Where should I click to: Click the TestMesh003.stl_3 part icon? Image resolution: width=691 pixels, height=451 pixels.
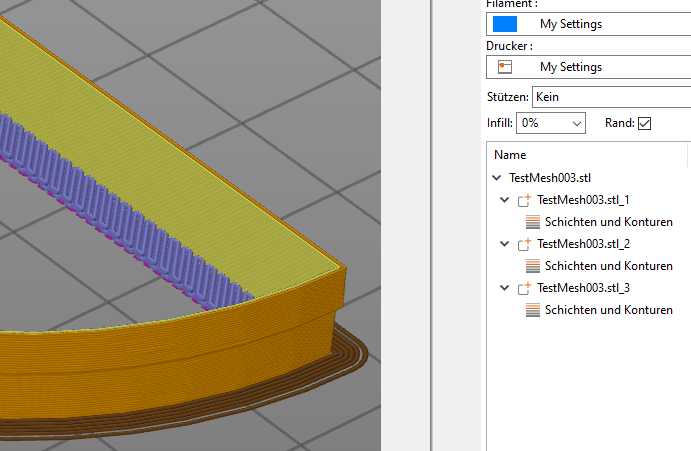click(x=524, y=288)
